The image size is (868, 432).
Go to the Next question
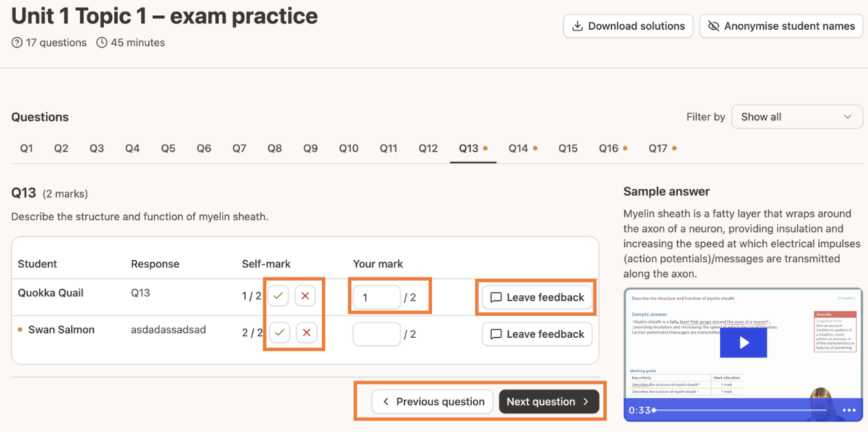(x=549, y=402)
